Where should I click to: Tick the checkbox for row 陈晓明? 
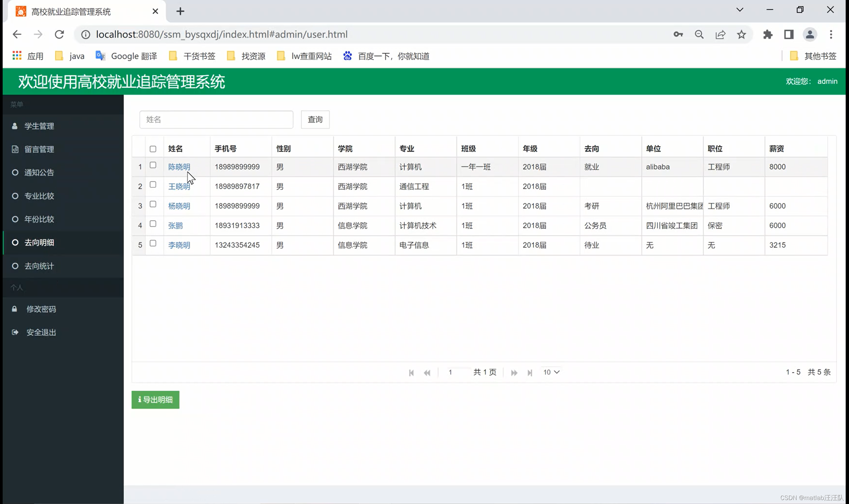coord(153,165)
